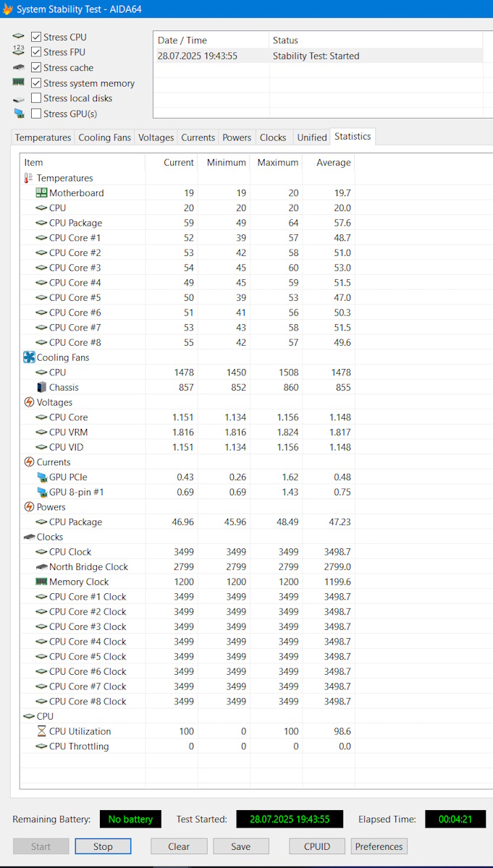Select the Statistics tab

[353, 136]
